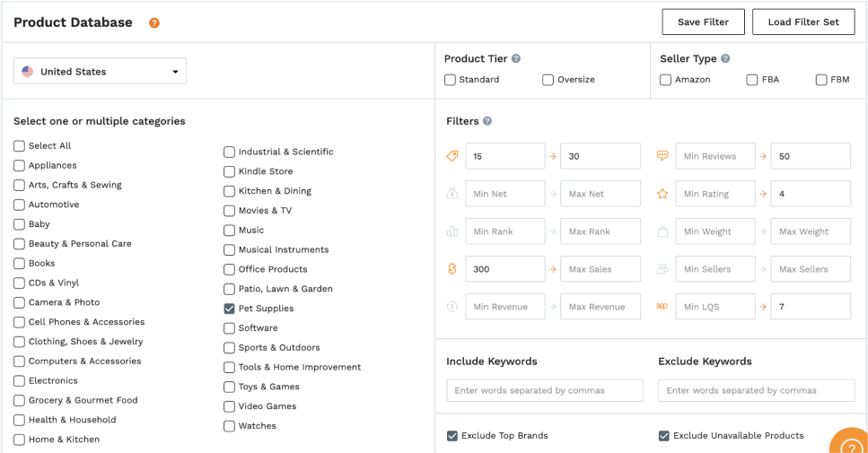Screen dimensions: 868x453
Task: Uncheck the Pet Supplies category
Action: [x=229, y=308]
